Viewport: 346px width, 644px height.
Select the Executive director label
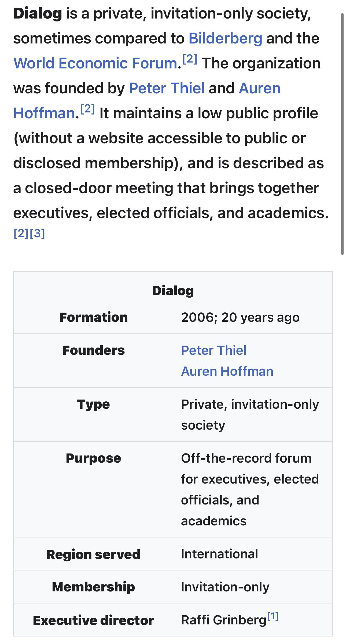(94, 620)
